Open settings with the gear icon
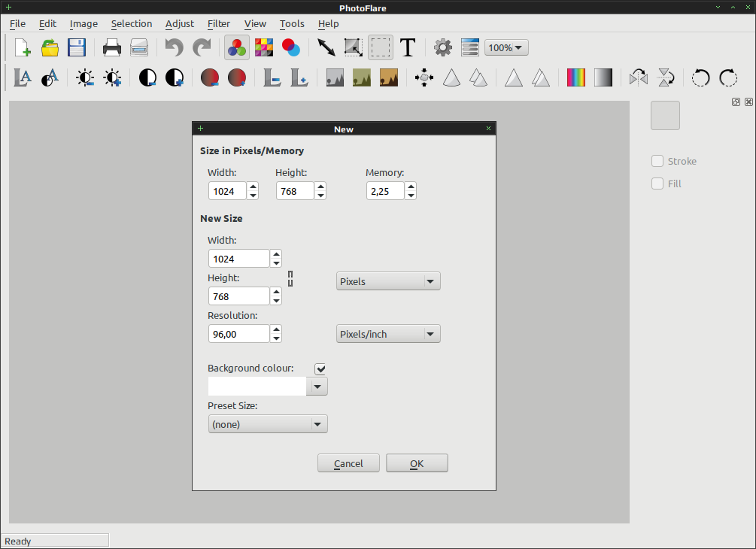The width and height of the screenshot is (756, 549). click(442, 47)
